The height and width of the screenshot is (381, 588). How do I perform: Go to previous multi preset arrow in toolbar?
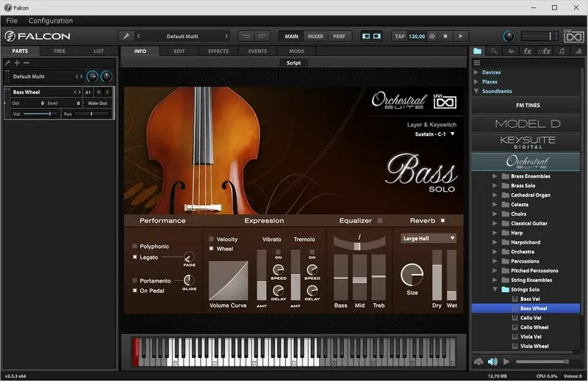coord(139,37)
